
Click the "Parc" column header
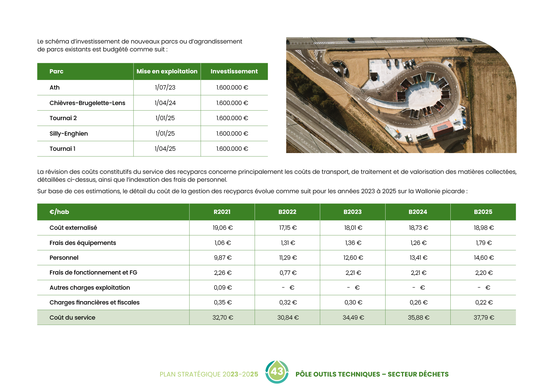pos(56,71)
